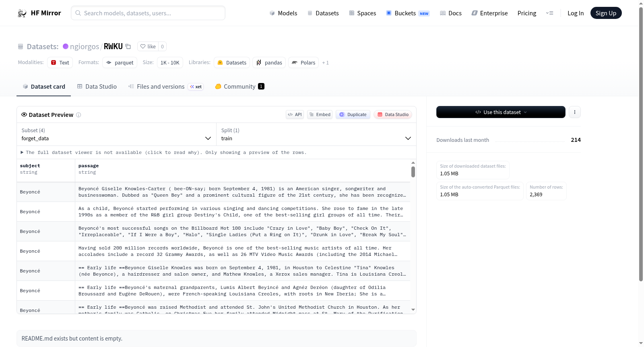Click the HF Mirror logo icon

[x=22, y=13]
